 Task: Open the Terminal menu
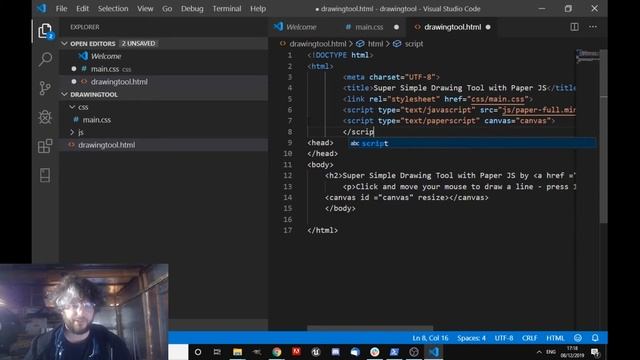[x=227, y=9]
